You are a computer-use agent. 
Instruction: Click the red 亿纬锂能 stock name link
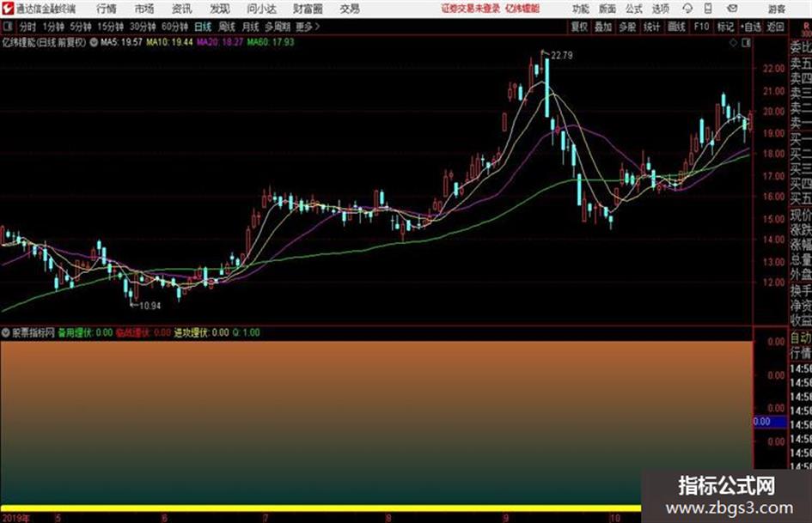(522, 9)
